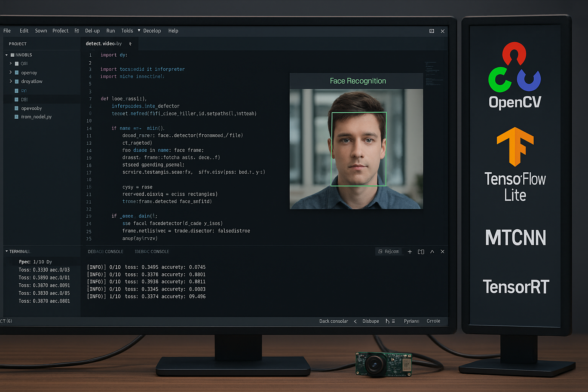Click the upward caret icon in terminal toolbar
Viewport: 588px width, 392px height.
point(432,252)
